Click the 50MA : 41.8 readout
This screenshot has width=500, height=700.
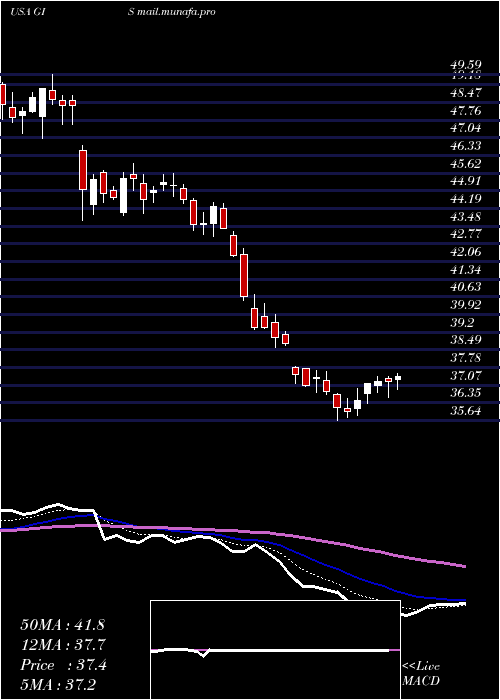(62, 625)
